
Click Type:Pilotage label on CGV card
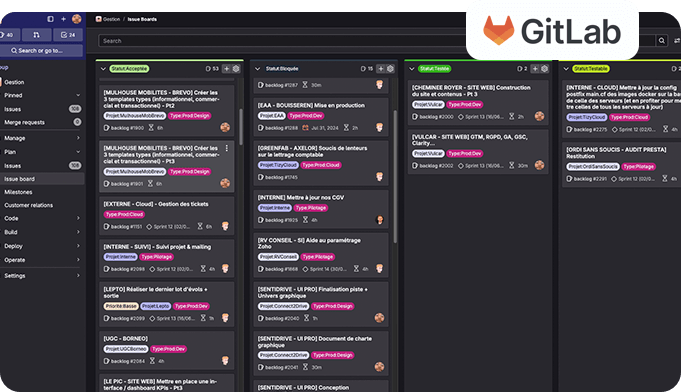coord(311,208)
